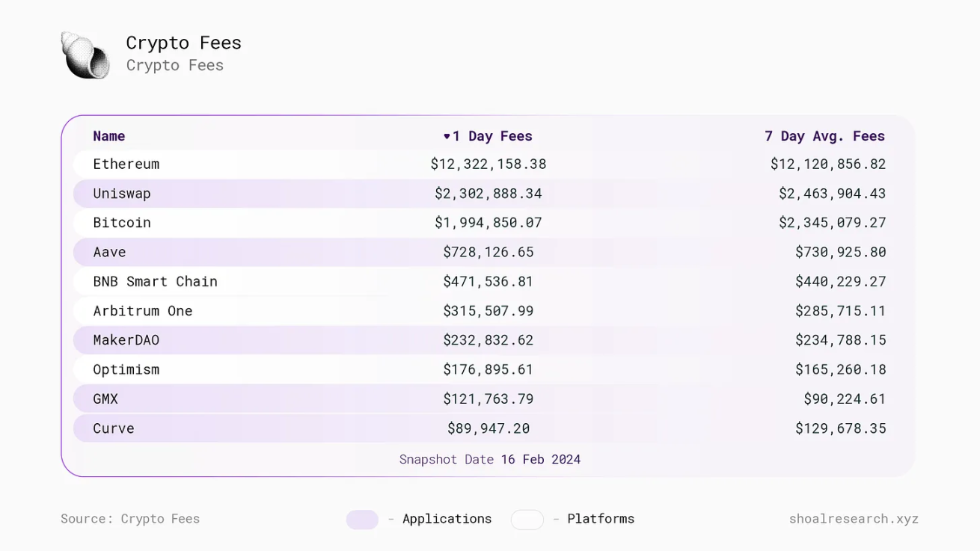
Task: Sort by the 7 Day Avg. Fees column
Action: pyautogui.click(x=824, y=136)
